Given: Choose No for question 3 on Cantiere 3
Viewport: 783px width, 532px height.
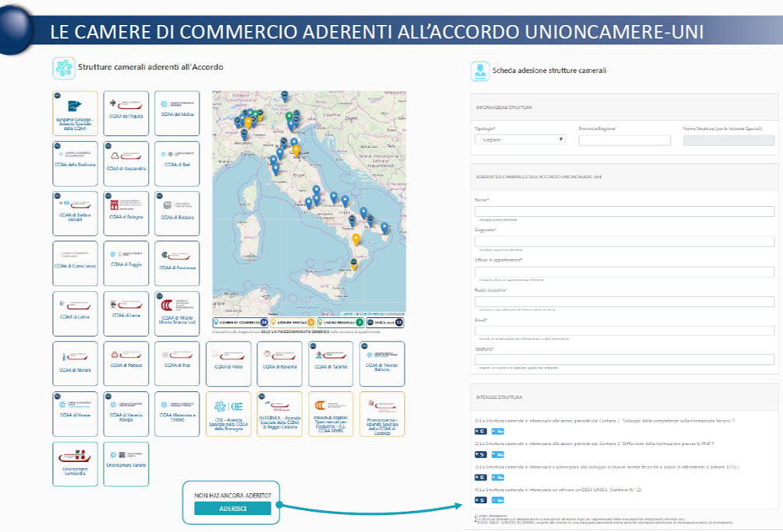Looking at the screenshot, I should click(x=497, y=478).
